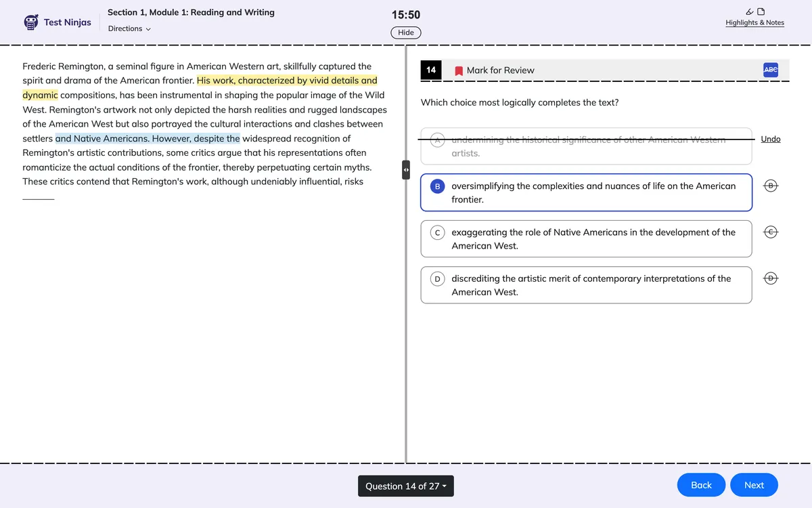Strike out answer choice D

(x=771, y=278)
